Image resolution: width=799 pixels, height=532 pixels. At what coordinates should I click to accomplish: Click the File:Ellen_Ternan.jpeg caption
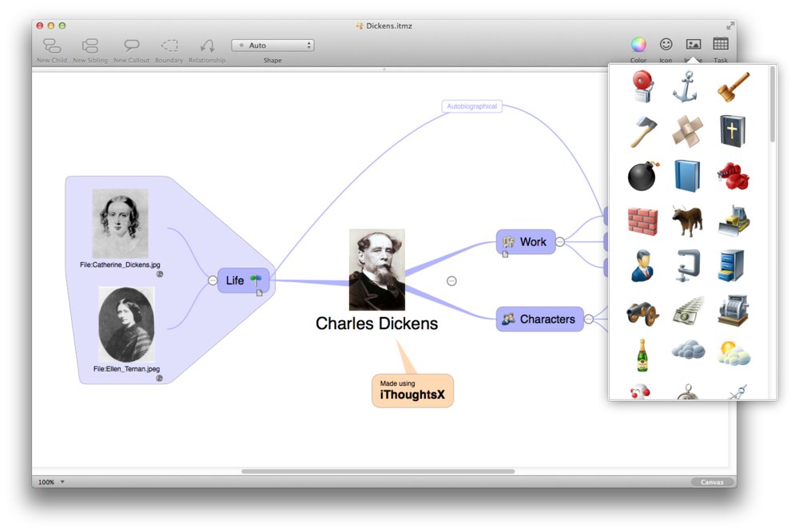126,368
